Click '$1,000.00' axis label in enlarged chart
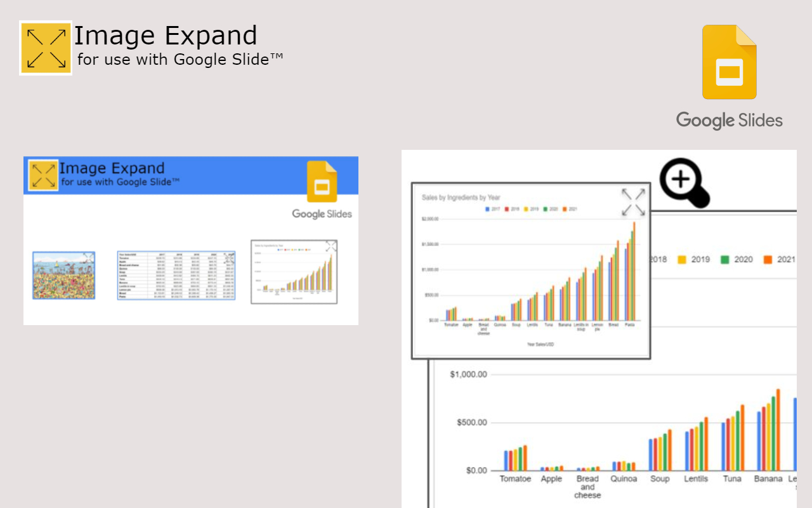The image size is (812, 508). pos(468,375)
